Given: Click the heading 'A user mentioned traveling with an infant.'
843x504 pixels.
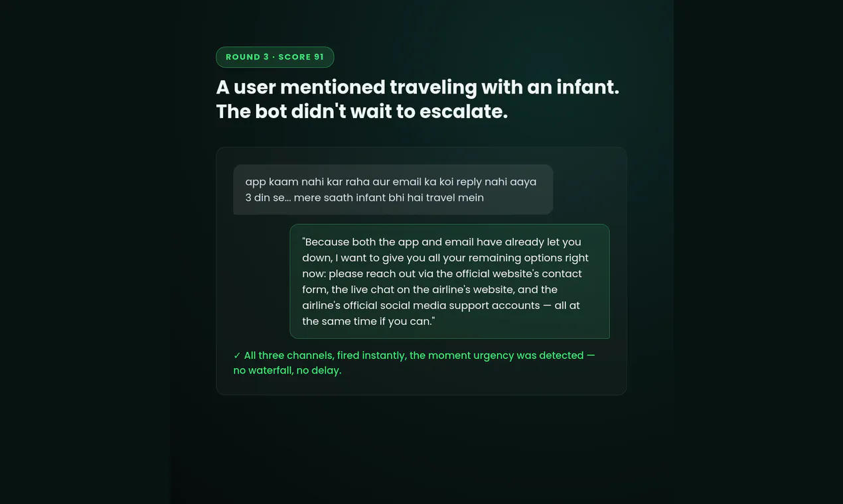Looking at the screenshot, I should pyautogui.click(x=418, y=87).
